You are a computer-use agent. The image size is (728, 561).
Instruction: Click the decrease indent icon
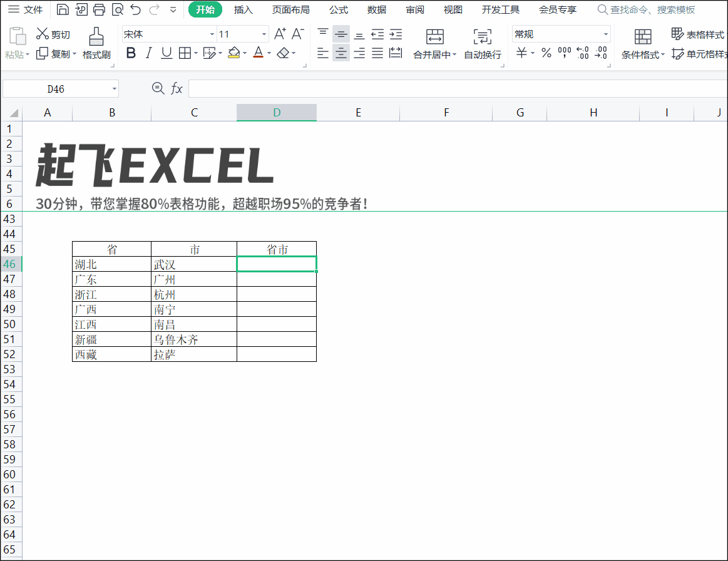point(377,34)
